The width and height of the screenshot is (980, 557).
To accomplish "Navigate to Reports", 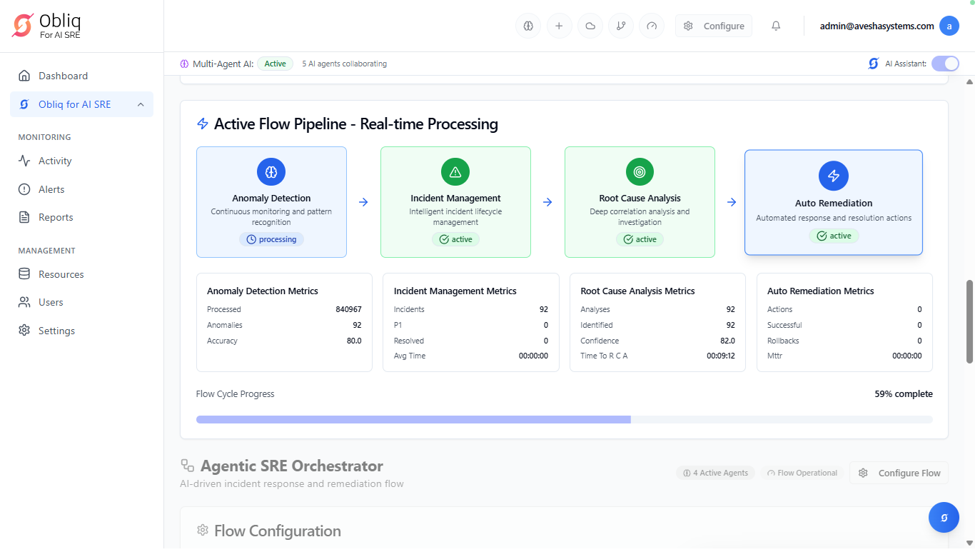I will point(81,217).
